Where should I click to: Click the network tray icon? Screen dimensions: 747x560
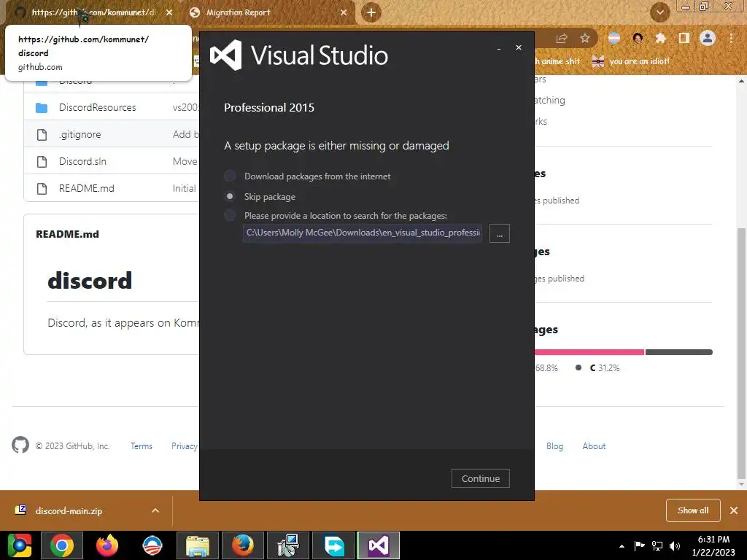(657, 545)
